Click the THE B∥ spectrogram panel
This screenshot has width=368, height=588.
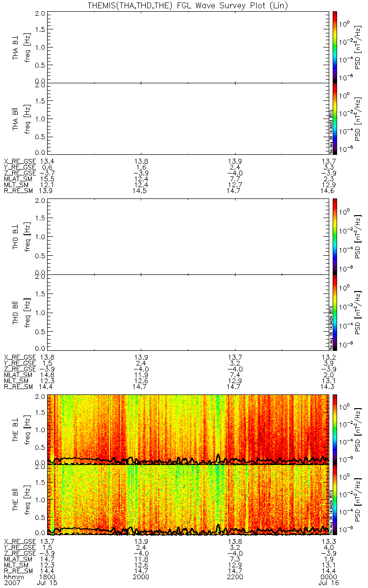(187, 500)
